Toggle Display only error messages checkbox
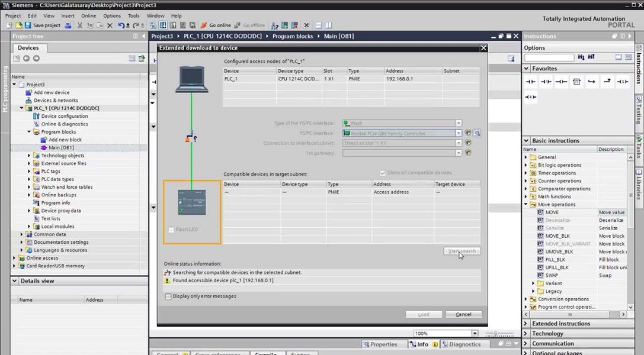644x355 pixels. click(x=168, y=296)
